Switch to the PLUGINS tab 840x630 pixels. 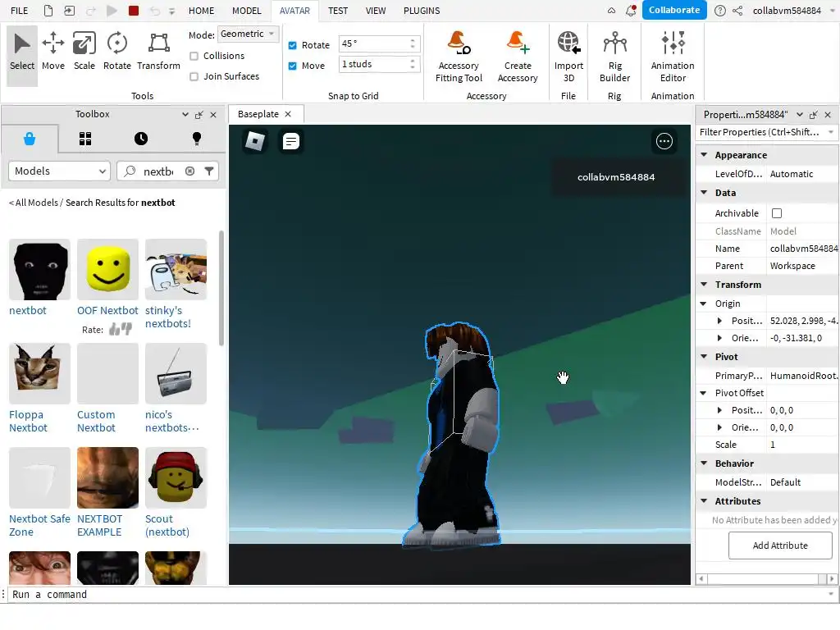[x=422, y=11]
